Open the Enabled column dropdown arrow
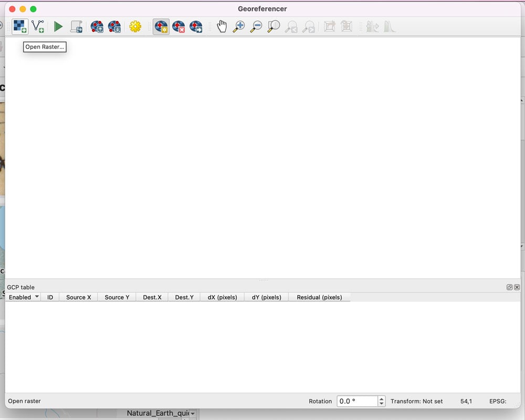 pyautogui.click(x=37, y=297)
